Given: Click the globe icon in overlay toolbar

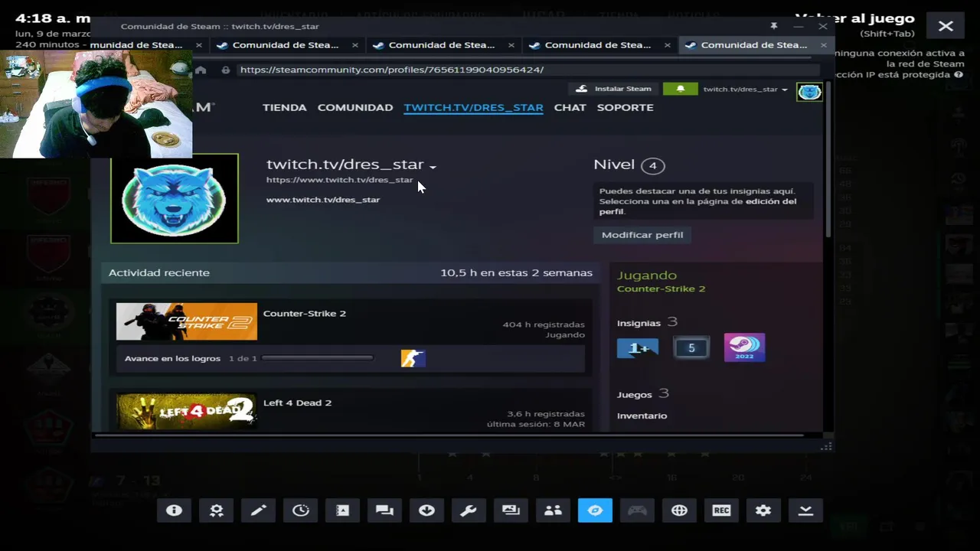Looking at the screenshot, I should (x=679, y=510).
